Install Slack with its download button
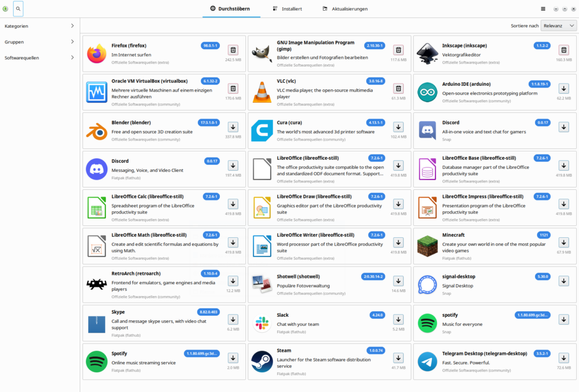 pyautogui.click(x=399, y=319)
